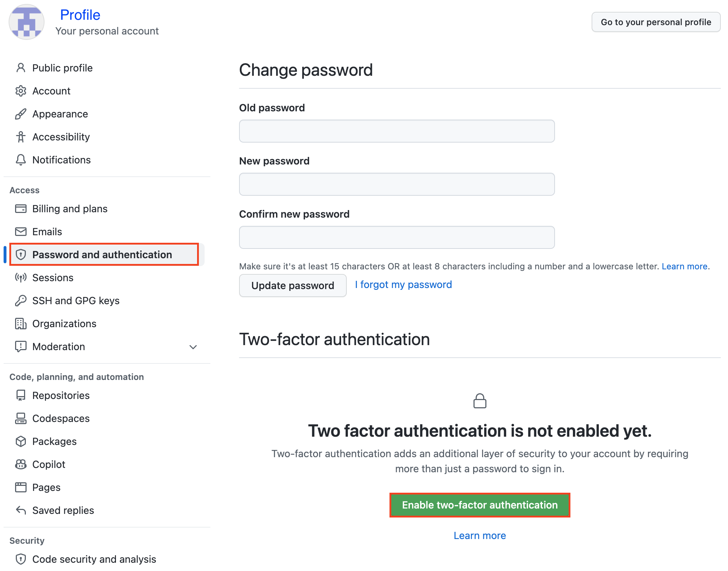Click the bell icon for Notifications

[x=21, y=160]
